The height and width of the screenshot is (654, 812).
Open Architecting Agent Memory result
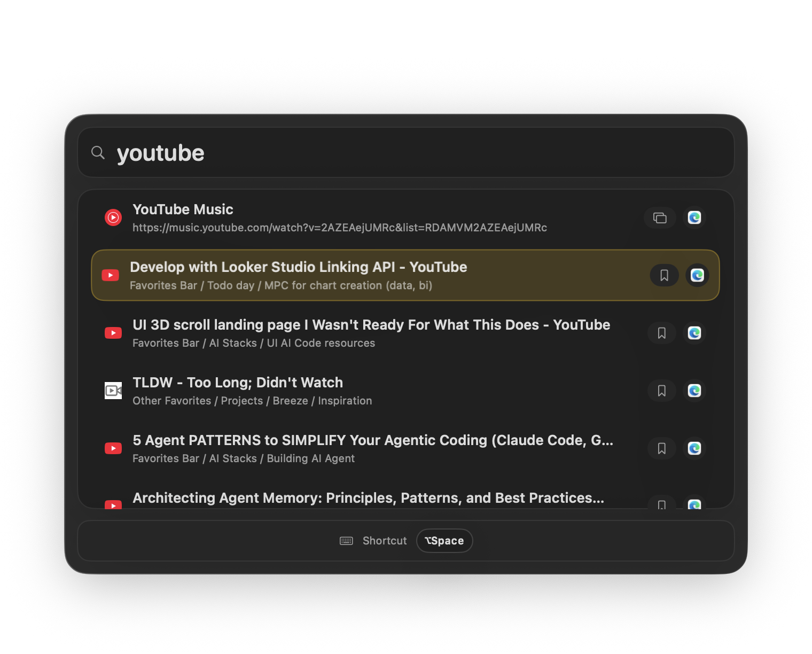(405, 495)
